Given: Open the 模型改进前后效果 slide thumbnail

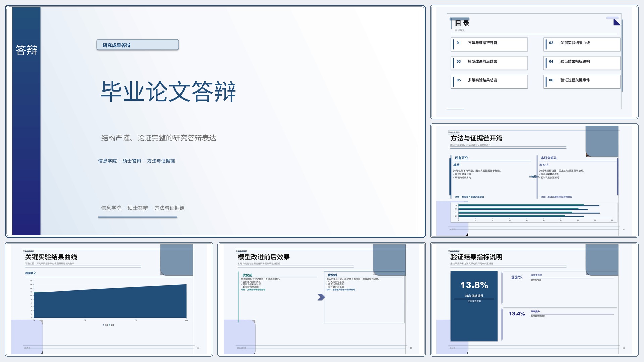Looking at the screenshot, I should click(x=322, y=299).
